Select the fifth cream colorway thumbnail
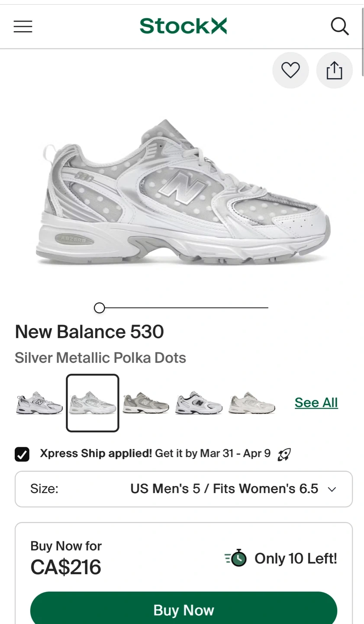This screenshot has width=364, height=624. 251,403
